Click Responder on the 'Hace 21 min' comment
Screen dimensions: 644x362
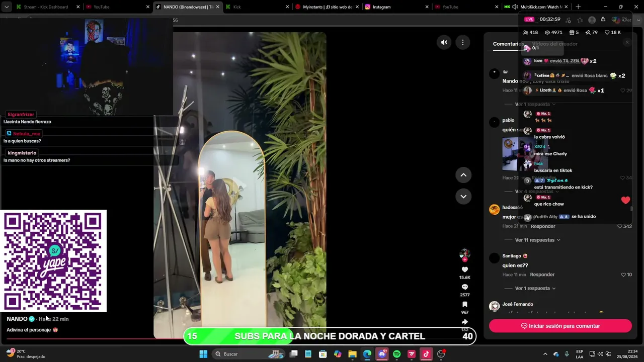(543, 227)
